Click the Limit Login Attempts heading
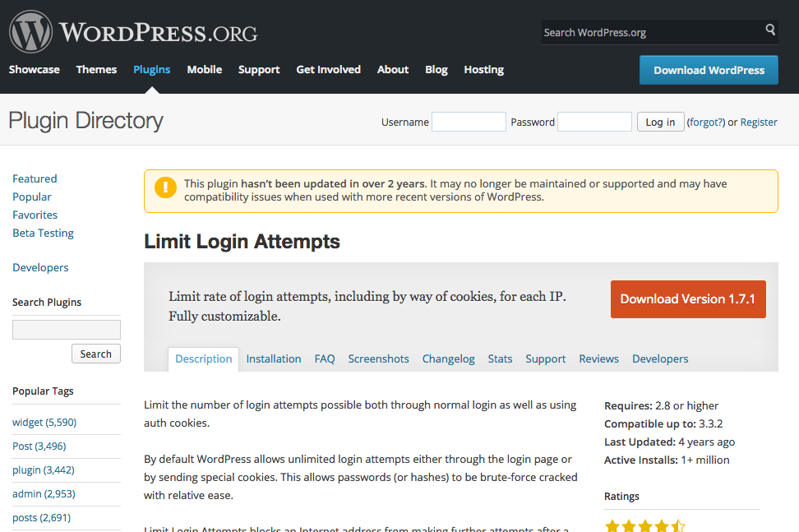Image resolution: width=799 pixels, height=532 pixels. click(x=242, y=242)
